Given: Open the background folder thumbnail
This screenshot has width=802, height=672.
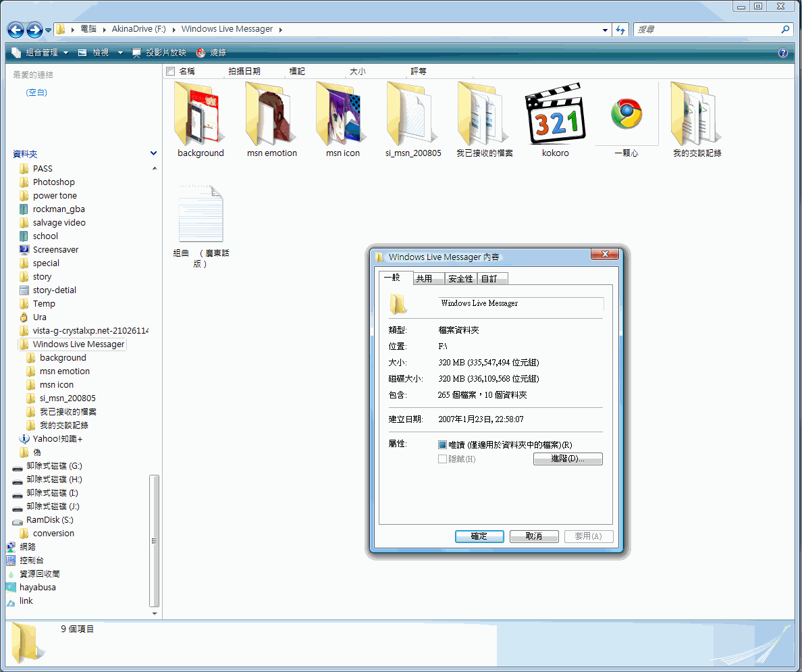Looking at the screenshot, I should point(199,113).
